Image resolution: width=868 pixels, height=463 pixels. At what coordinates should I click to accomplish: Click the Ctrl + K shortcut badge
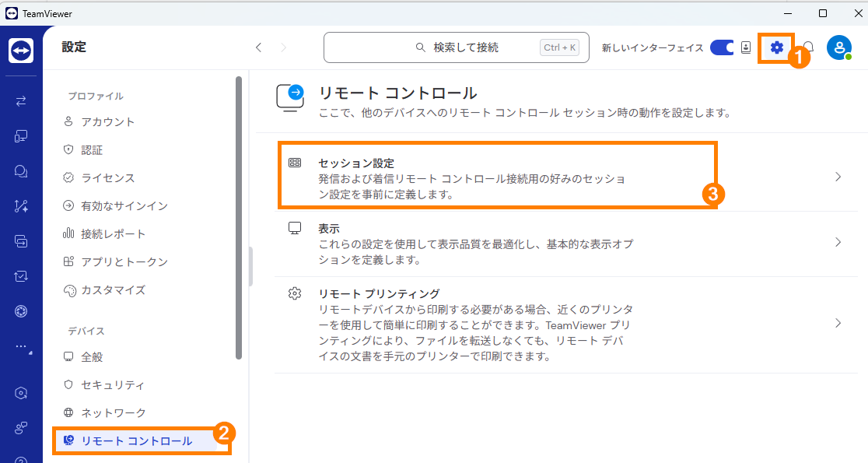[x=560, y=47]
